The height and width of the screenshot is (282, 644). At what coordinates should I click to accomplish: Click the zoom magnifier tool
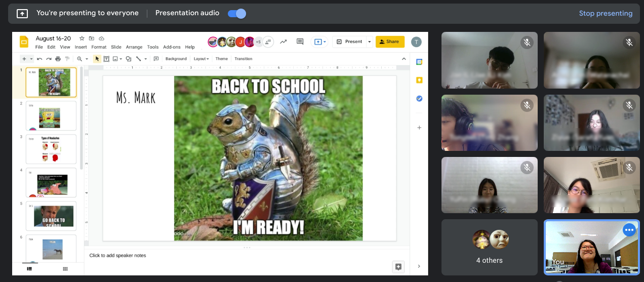pyautogui.click(x=79, y=59)
